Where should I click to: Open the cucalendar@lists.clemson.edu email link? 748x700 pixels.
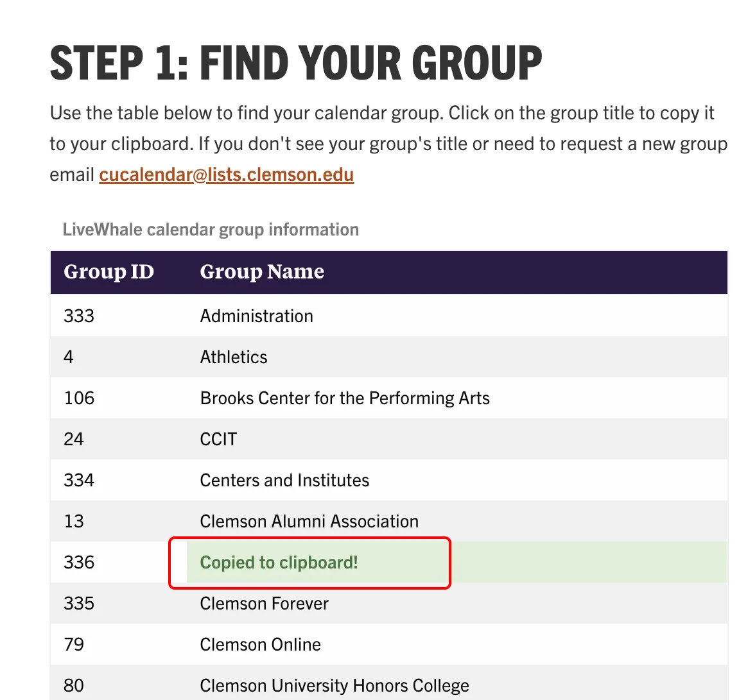(226, 175)
